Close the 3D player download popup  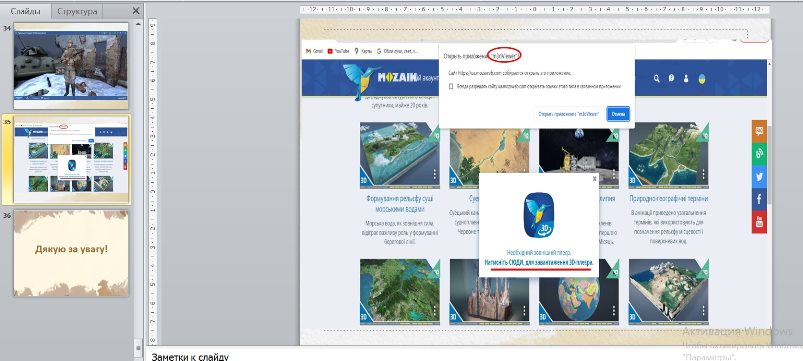pos(594,179)
